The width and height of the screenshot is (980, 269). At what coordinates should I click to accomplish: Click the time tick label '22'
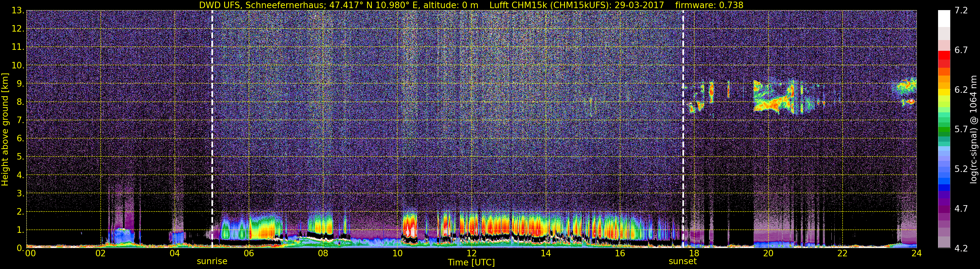842,253
